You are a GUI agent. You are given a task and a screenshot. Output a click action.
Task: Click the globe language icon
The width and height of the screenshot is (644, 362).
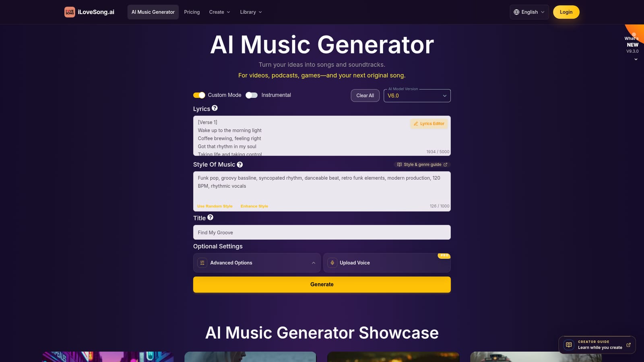click(516, 12)
